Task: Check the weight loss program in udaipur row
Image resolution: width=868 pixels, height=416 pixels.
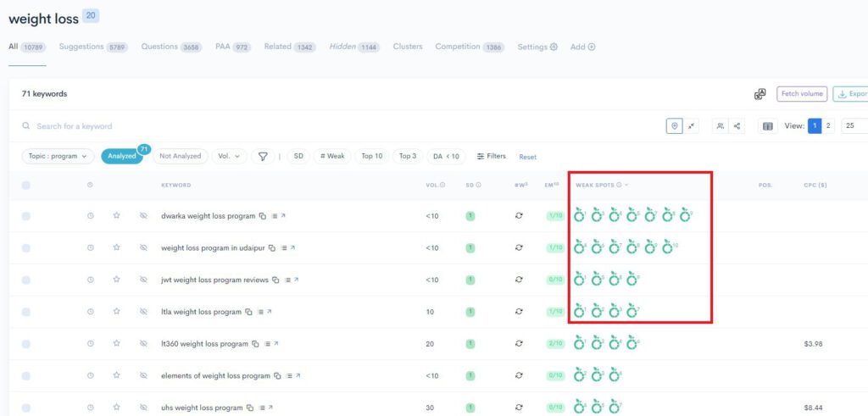Action: coord(26,248)
